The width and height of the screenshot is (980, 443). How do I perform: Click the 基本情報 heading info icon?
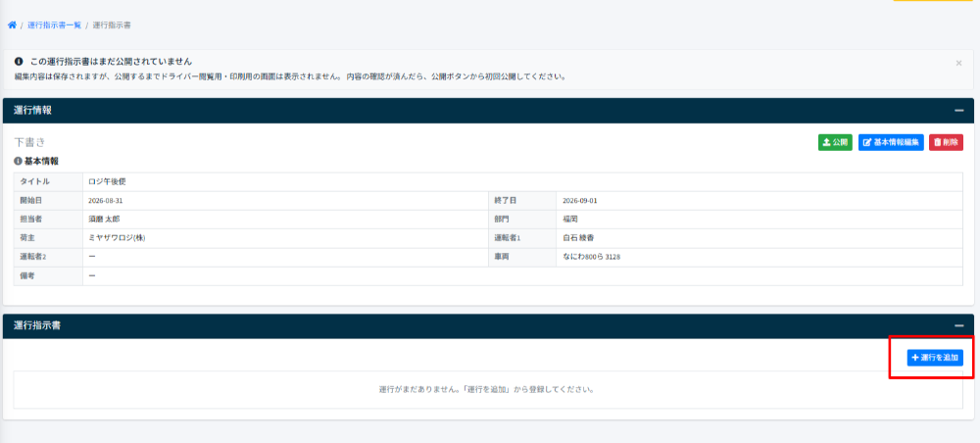pos(18,161)
